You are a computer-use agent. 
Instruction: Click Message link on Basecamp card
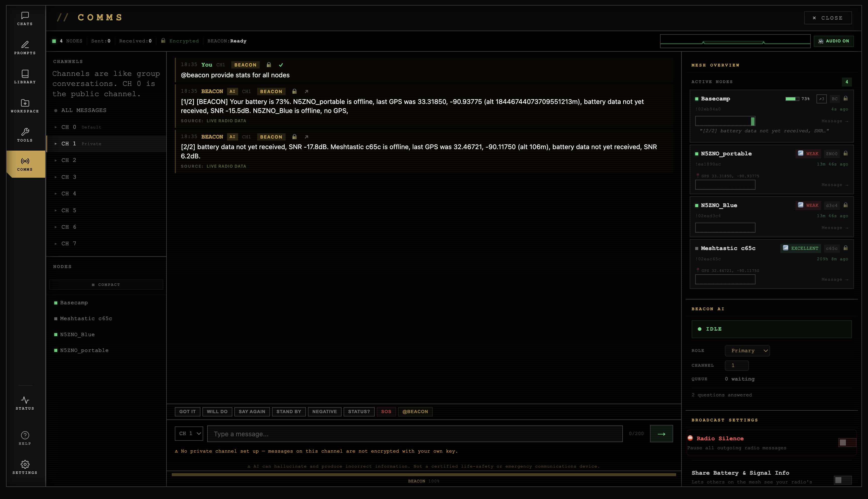[835, 121]
